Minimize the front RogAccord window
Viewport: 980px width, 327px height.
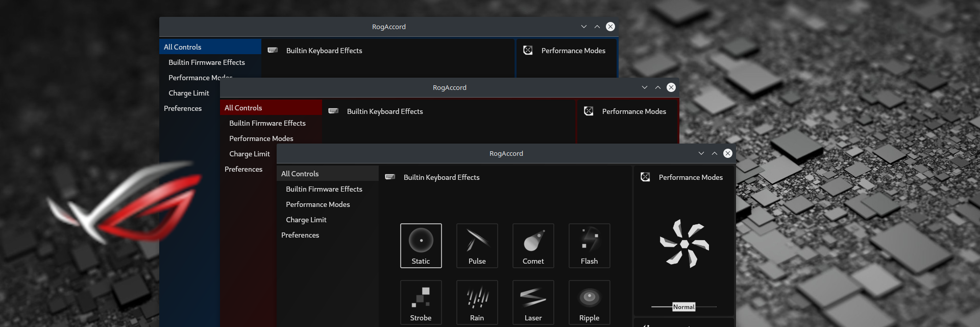click(701, 153)
